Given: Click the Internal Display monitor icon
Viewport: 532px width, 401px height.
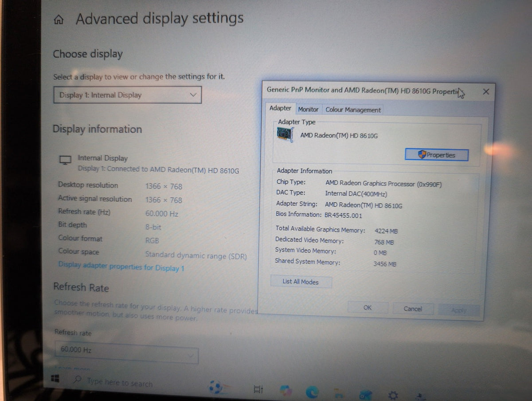Looking at the screenshot, I should click(65, 160).
